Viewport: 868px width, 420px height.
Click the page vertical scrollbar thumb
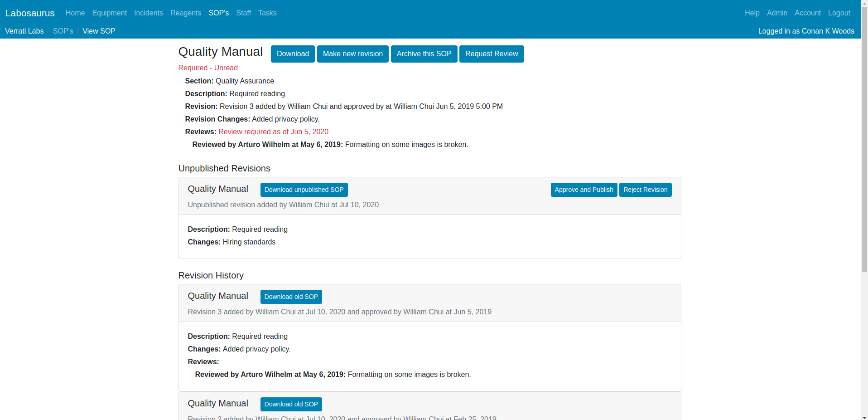(864, 139)
